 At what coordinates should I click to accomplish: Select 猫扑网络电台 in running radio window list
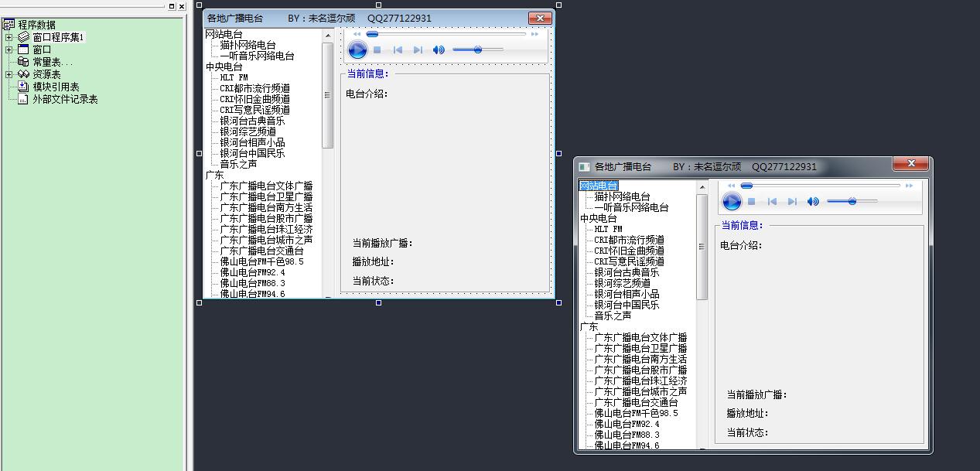point(622,196)
